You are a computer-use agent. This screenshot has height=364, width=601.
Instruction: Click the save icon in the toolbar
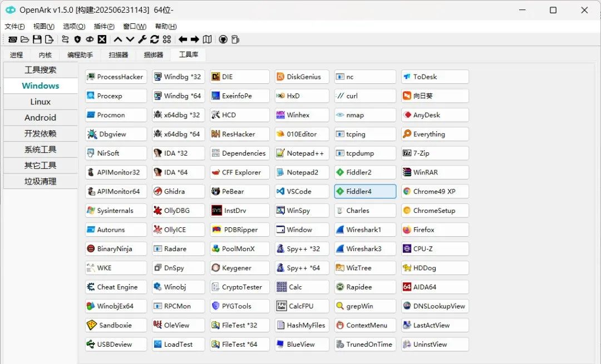[x=37, y=39]
